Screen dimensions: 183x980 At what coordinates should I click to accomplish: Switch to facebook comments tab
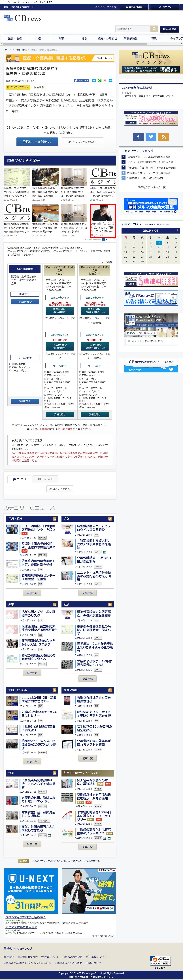45,479
